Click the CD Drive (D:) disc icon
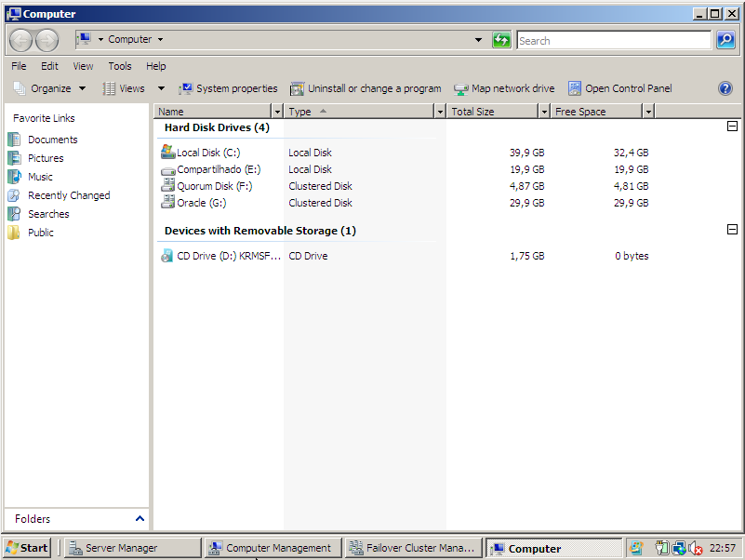This screenshot has height=560, width=745. [x=167, y=256]
